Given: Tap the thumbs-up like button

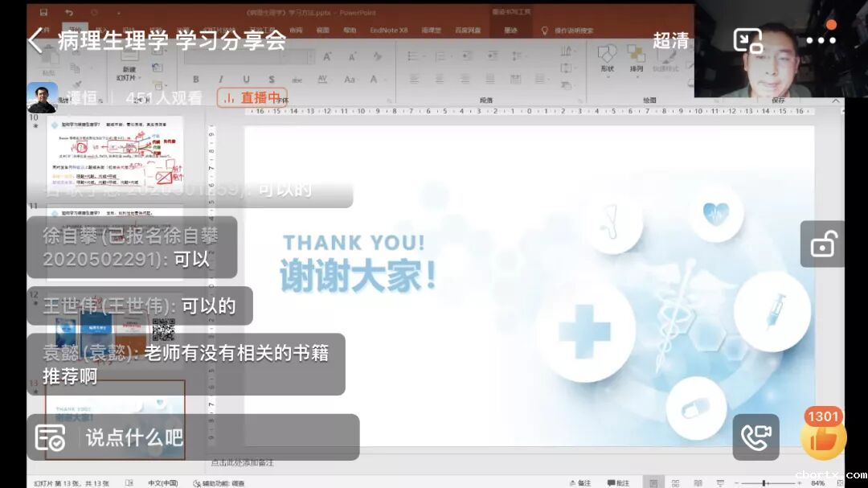Looking at the screenshot, I should 823,438.
